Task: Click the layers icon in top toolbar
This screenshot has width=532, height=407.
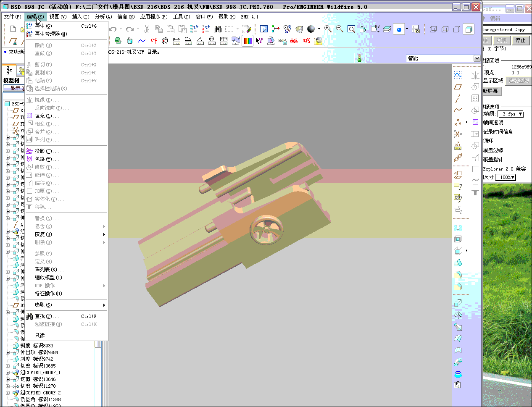Action: tap(387, 29)
